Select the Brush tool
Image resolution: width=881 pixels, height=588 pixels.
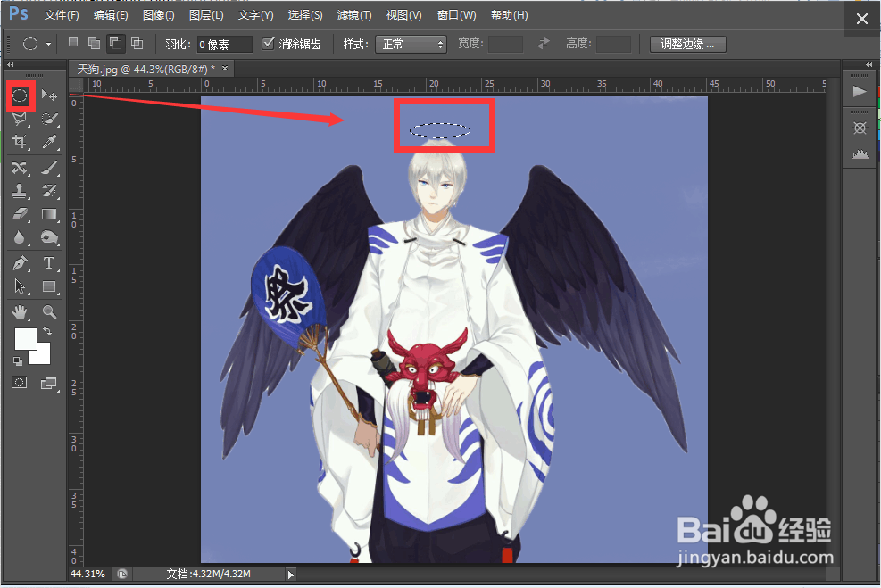(x=49, y=168)
